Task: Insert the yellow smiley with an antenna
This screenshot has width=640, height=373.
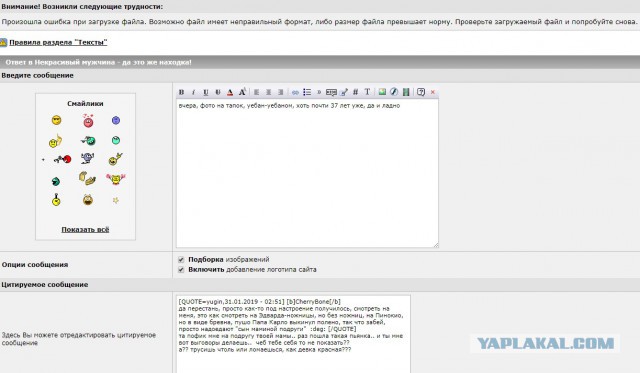Action: [x=56, y=200]
